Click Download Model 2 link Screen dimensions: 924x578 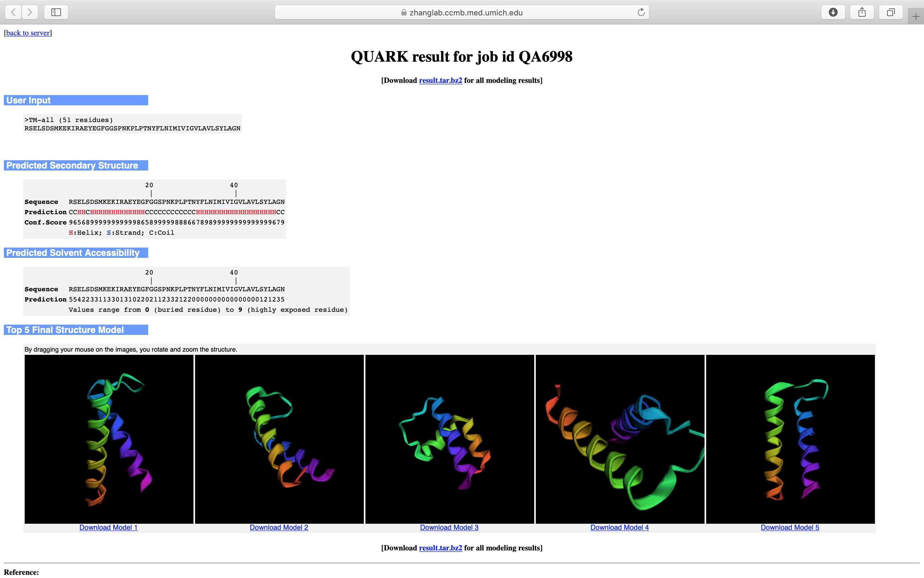(279, 528)
